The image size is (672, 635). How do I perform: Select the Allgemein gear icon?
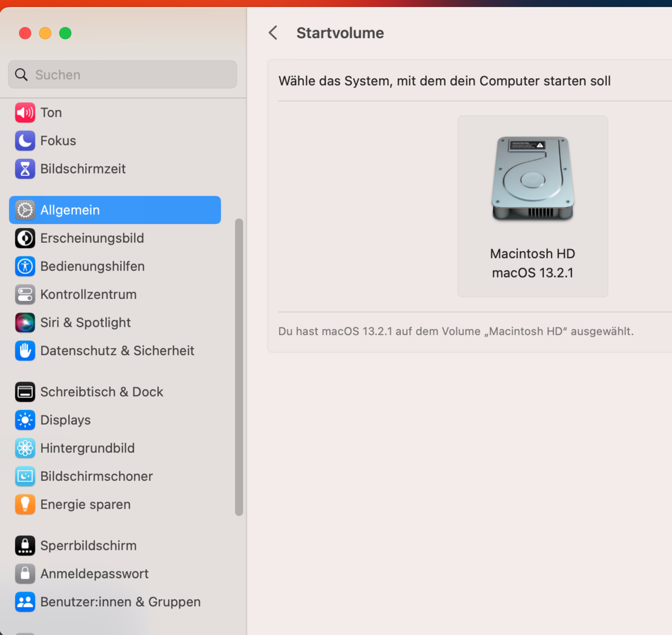tap(25, 210)
